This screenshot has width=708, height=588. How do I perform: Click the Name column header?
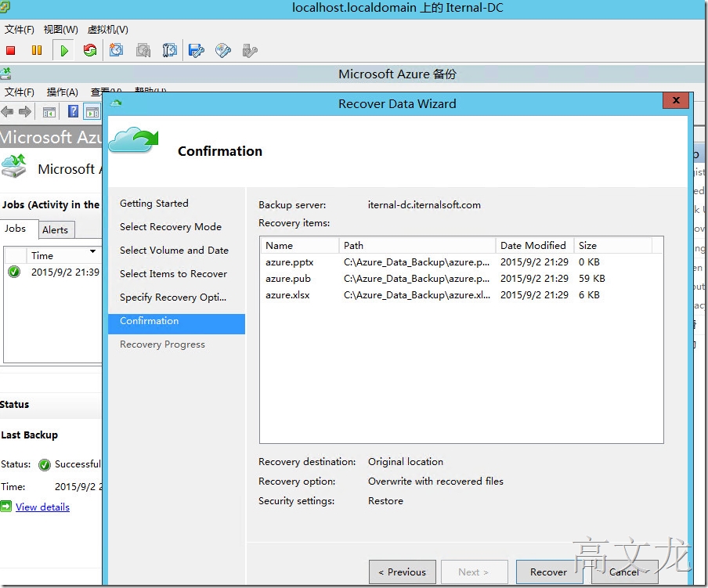(299, 246)
